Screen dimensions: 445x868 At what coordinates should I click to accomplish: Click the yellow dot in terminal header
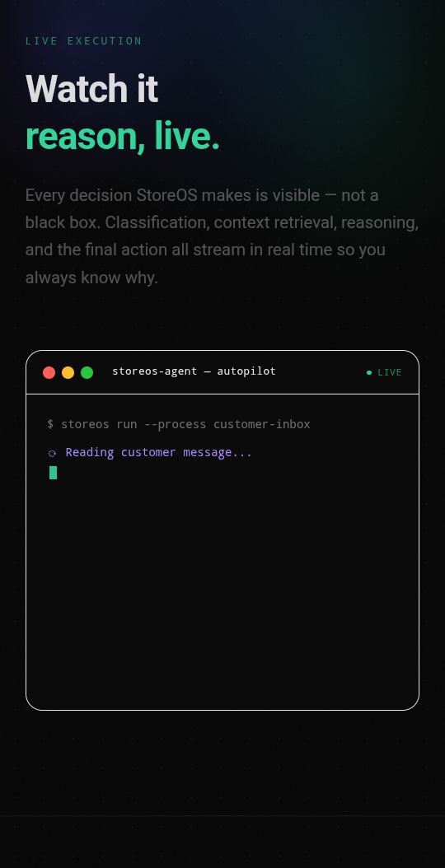[68, 372]
